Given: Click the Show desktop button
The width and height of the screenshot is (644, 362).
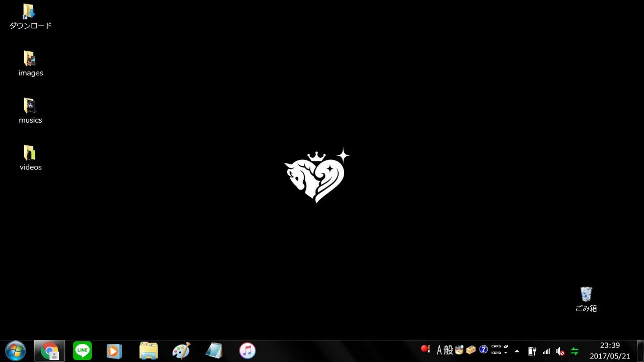Looking at the screenshot, I should point(640,351).
